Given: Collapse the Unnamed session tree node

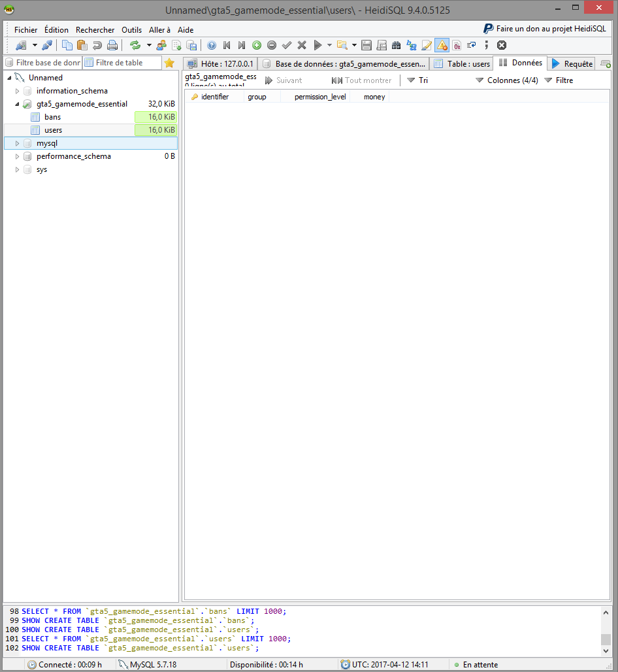Looking at the screenshot, I should (9, 78).
